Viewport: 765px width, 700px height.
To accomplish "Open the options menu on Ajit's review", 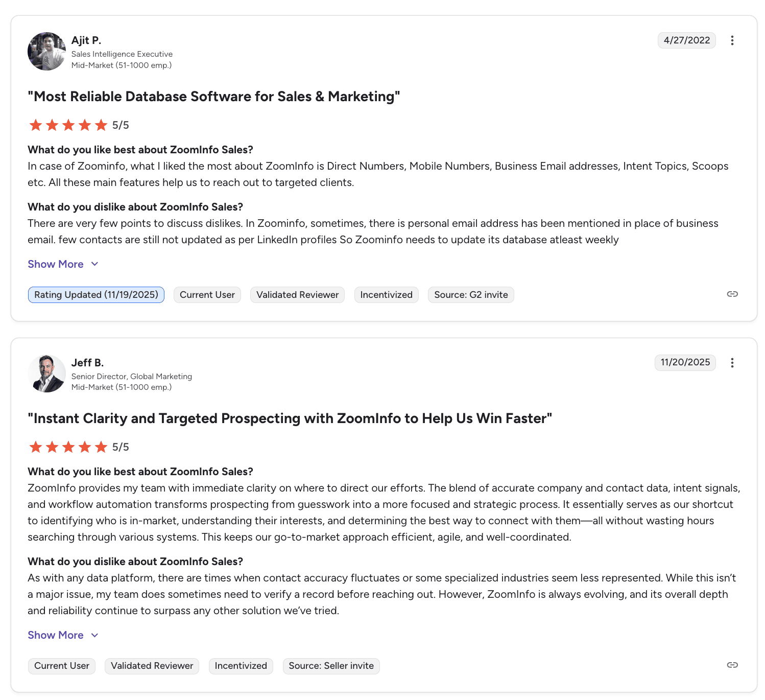I will click(x=732, y=40).
